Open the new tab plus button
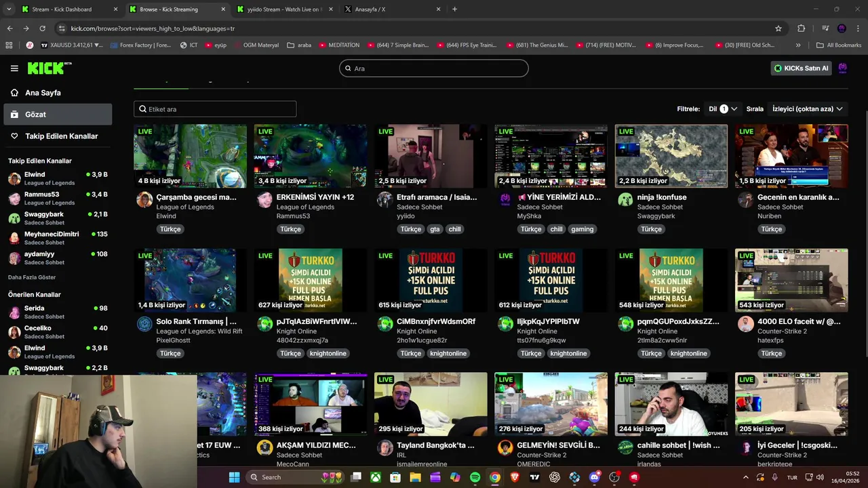Image resolution: width=868 pixels, height=488 pixels. [454, 9]
